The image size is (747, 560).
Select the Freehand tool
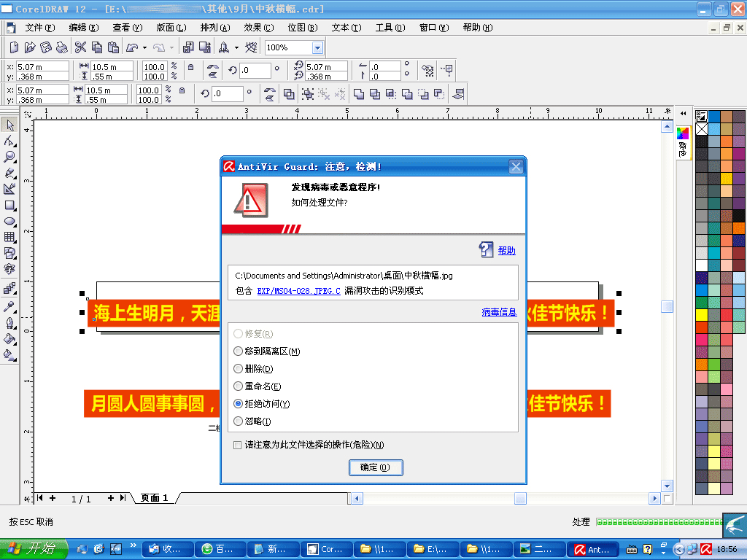(9, 173)
